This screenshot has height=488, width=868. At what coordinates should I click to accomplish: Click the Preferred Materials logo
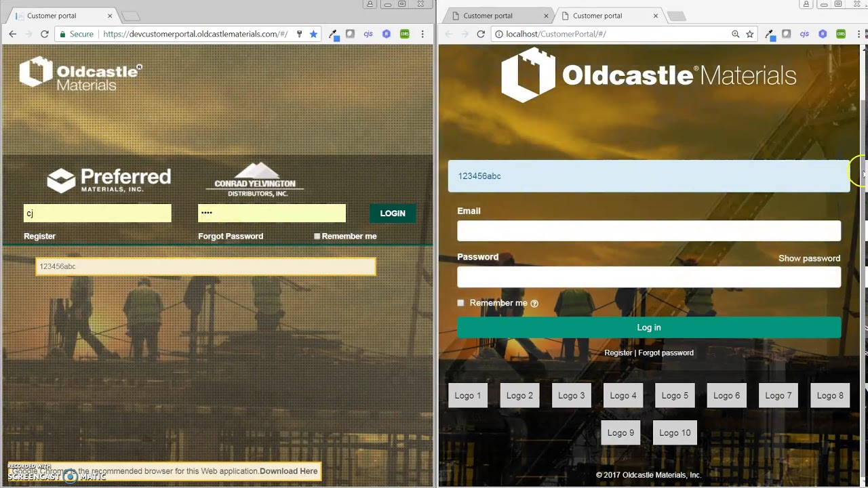pos(108,180)
